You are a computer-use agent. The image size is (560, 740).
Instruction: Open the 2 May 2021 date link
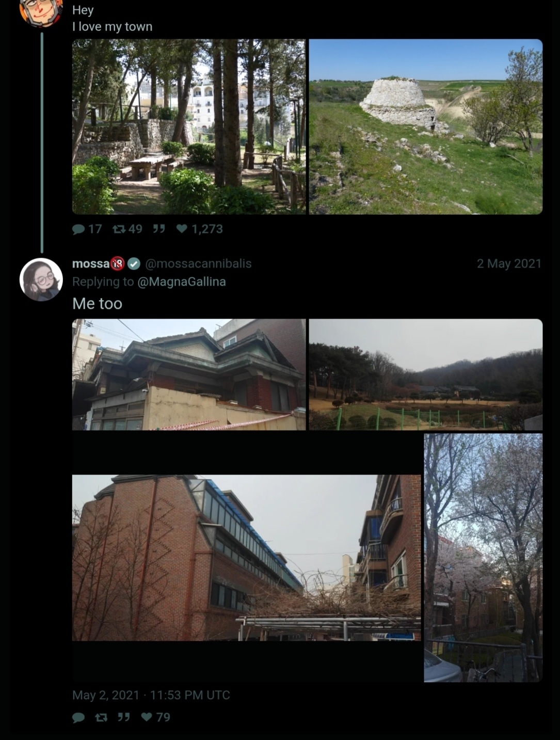pos(509,263)
